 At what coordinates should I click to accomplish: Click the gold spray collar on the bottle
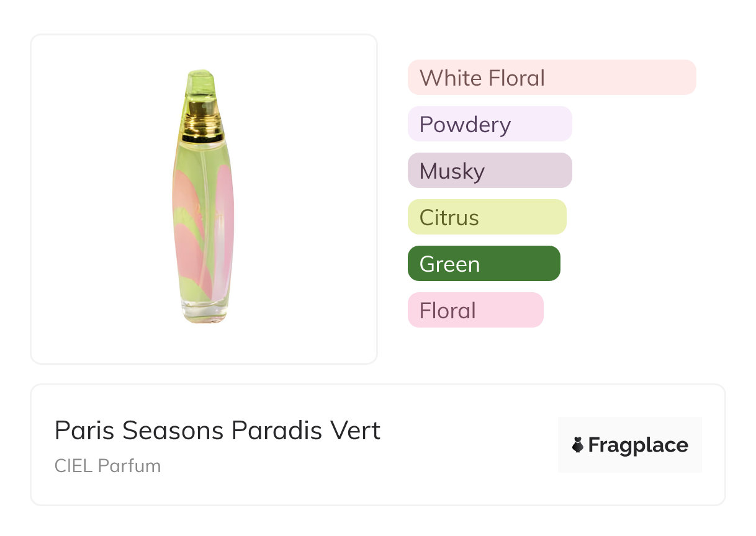pos(202,124)
